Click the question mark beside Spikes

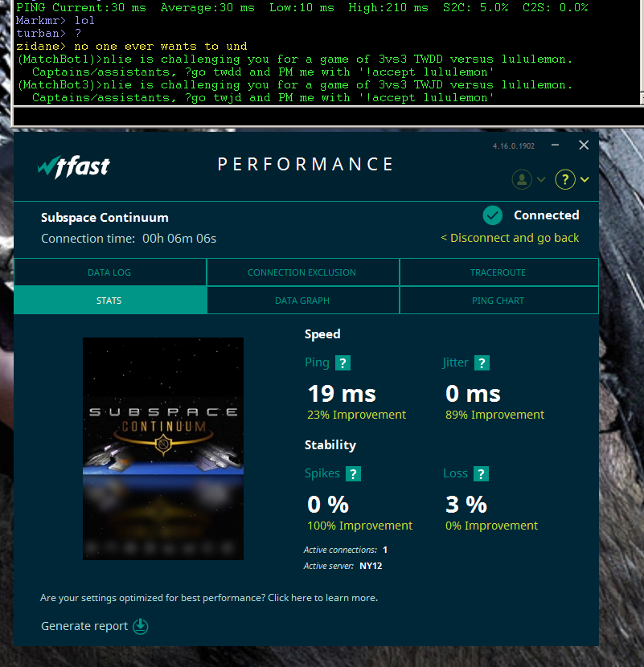[353, 474]
